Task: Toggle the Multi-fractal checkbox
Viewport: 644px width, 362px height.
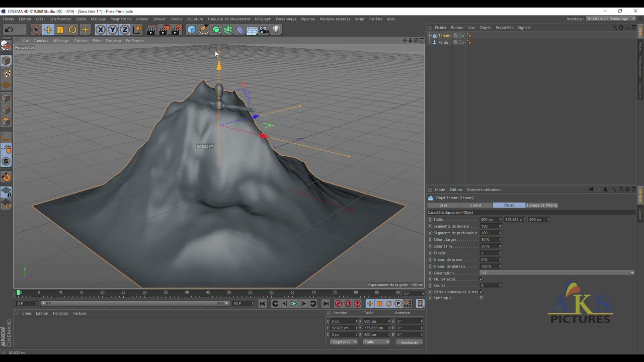Action: (481, 279)
